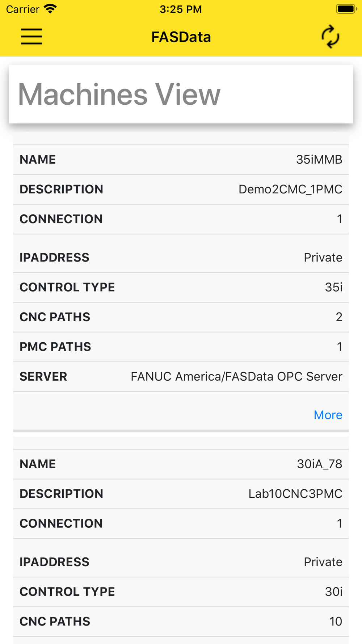Tap the refresh sync icon
The width and height of the screenshot is (362, 644).
tap(330, 37)
